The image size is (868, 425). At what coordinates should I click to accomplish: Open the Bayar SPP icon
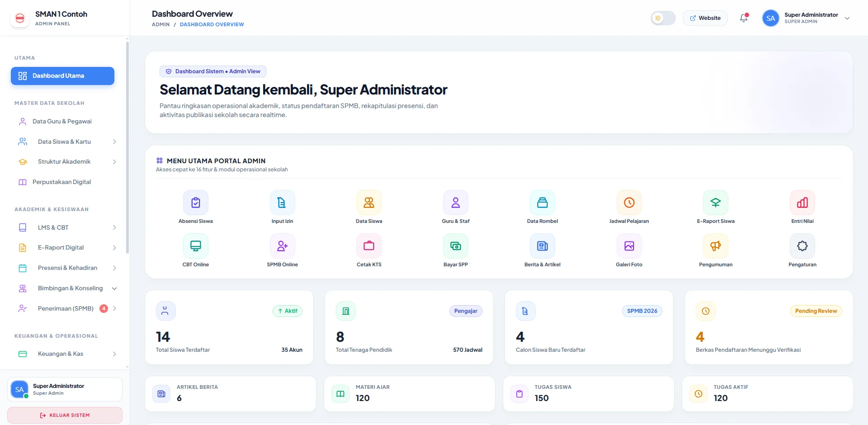pyautogui.click(x=456, y=246)
